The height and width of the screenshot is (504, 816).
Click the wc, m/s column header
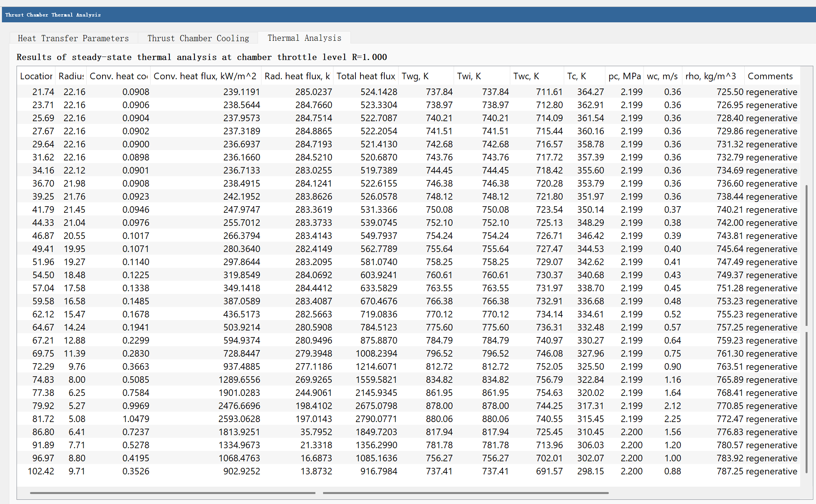tap(662, 76)
